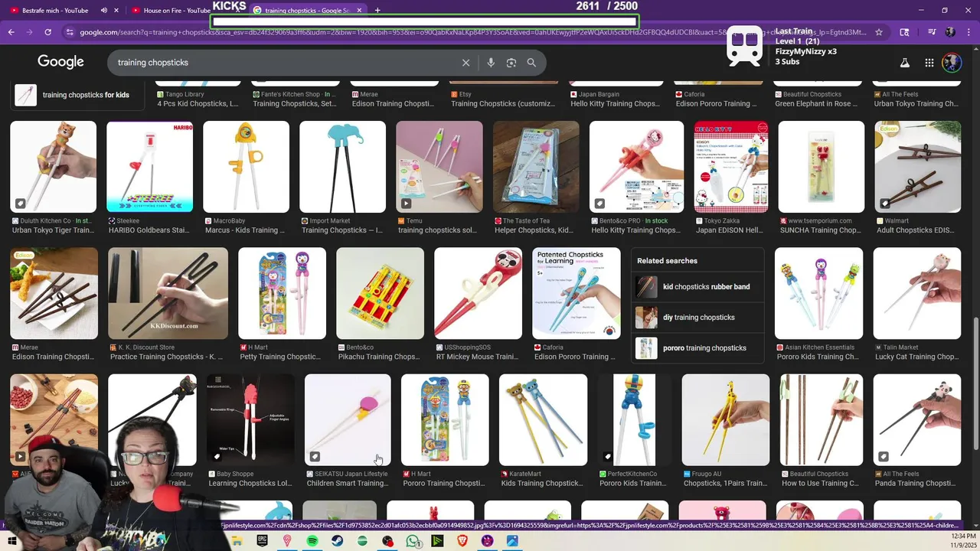
Task: Open related search diy training chopsticks
Action: [697, 318]
